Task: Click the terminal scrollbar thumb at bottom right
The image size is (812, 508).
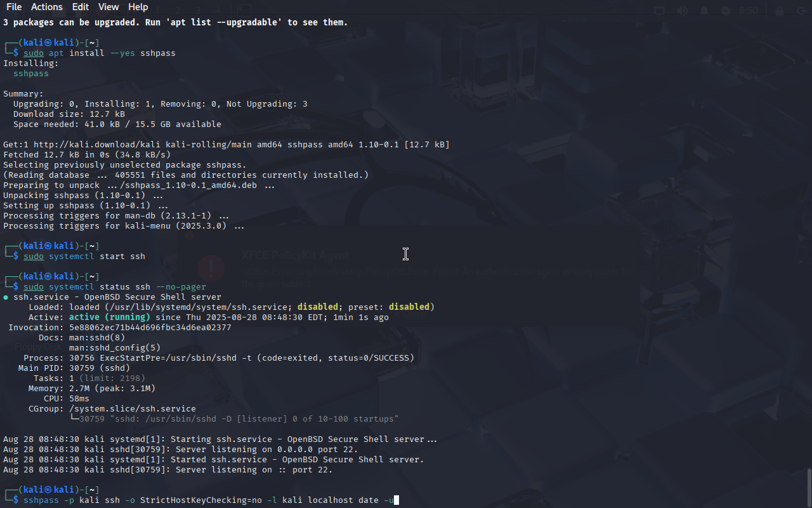Action: 809,488
